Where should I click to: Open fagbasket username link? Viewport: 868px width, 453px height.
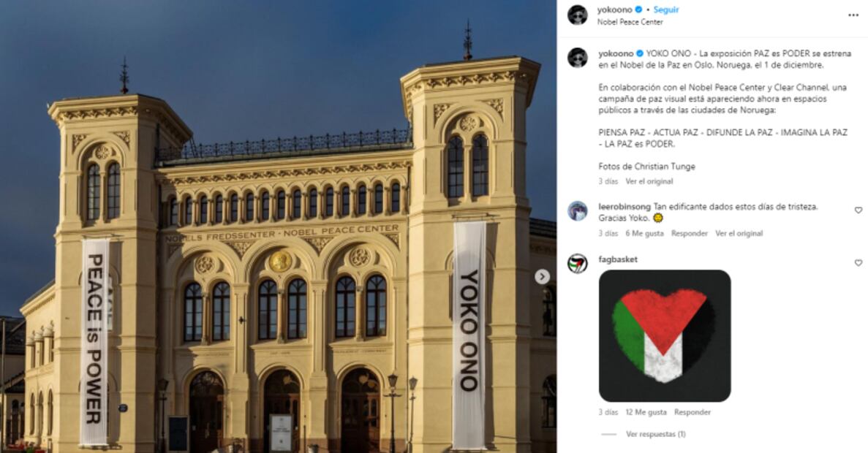[x=618, y=259]
